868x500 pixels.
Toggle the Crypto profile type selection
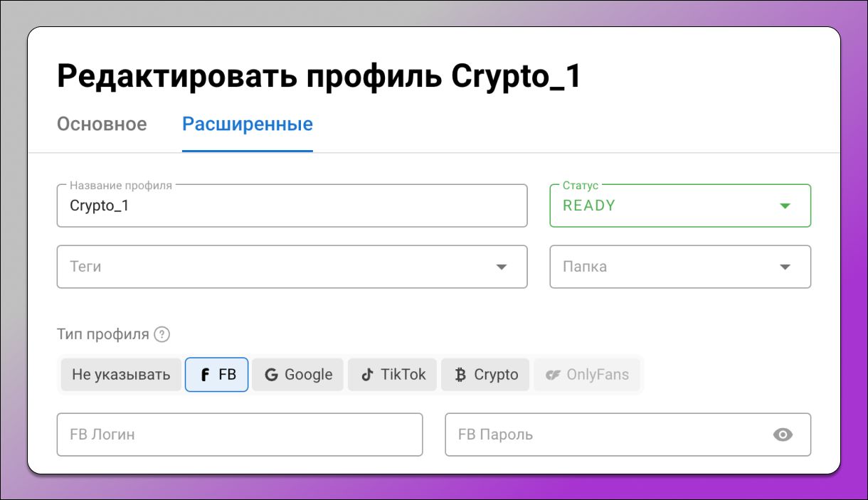(485, 374)
